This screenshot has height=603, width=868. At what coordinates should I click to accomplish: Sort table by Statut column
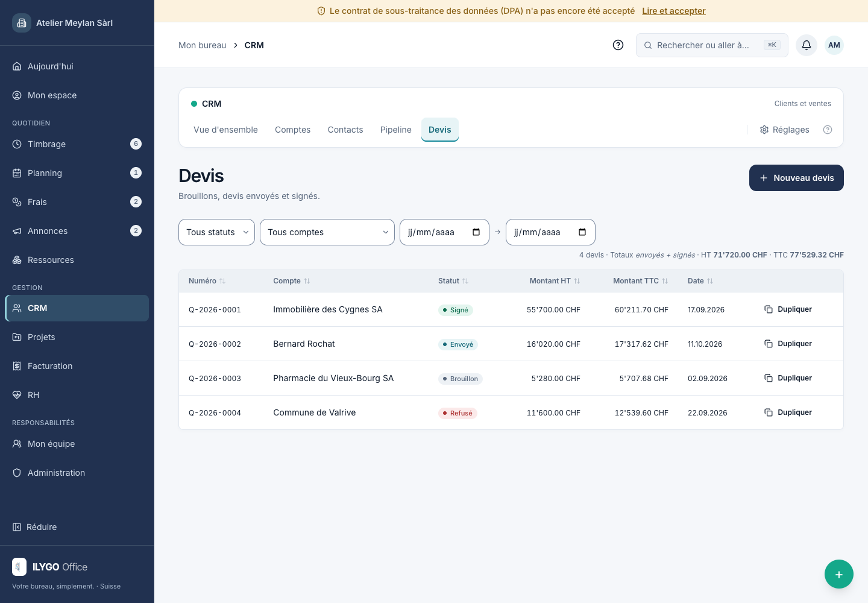point(453,281)
